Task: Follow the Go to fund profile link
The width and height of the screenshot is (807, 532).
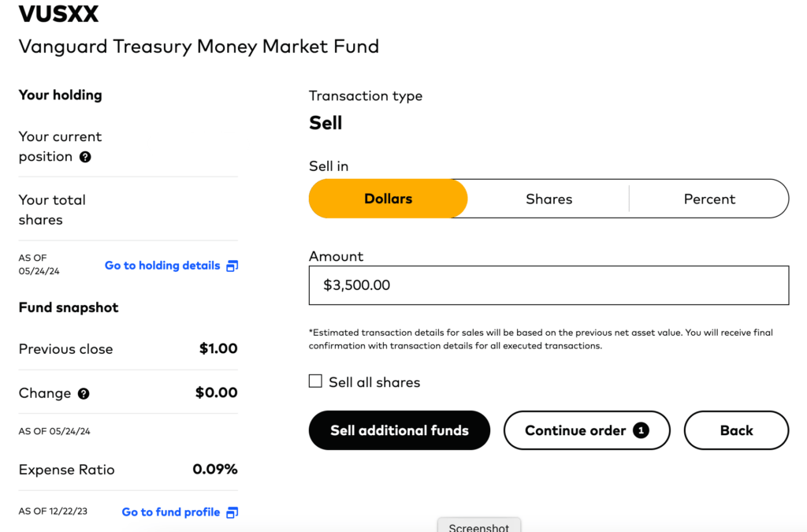Action: coord(171,512)
